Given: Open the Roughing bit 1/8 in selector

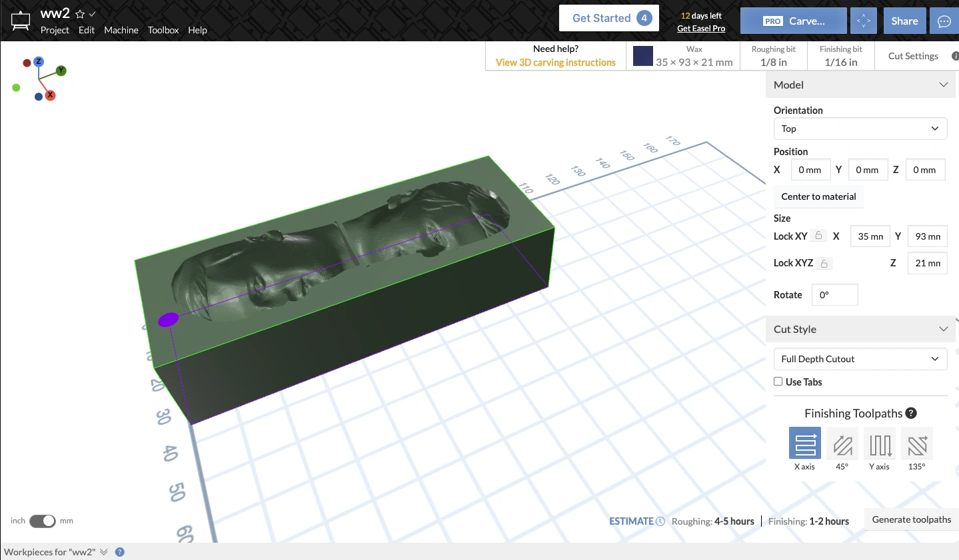Looking at the screenshot, I should (773, 56).
